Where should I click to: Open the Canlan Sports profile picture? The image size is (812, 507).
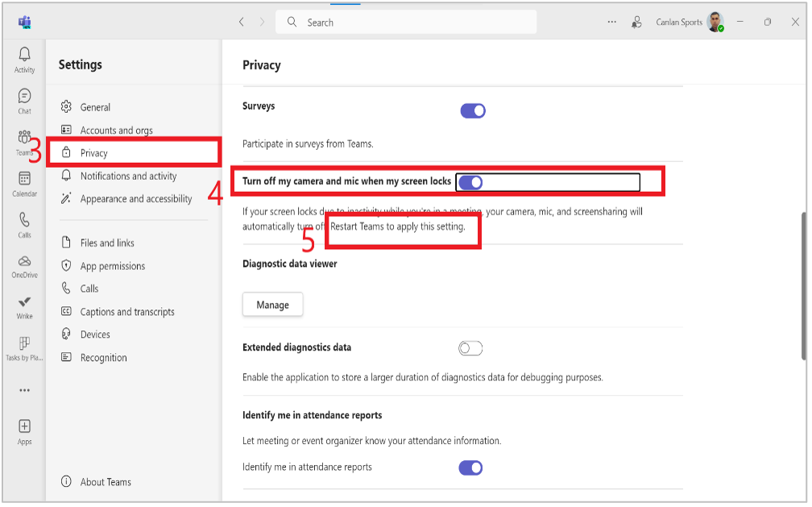(715, 22)
